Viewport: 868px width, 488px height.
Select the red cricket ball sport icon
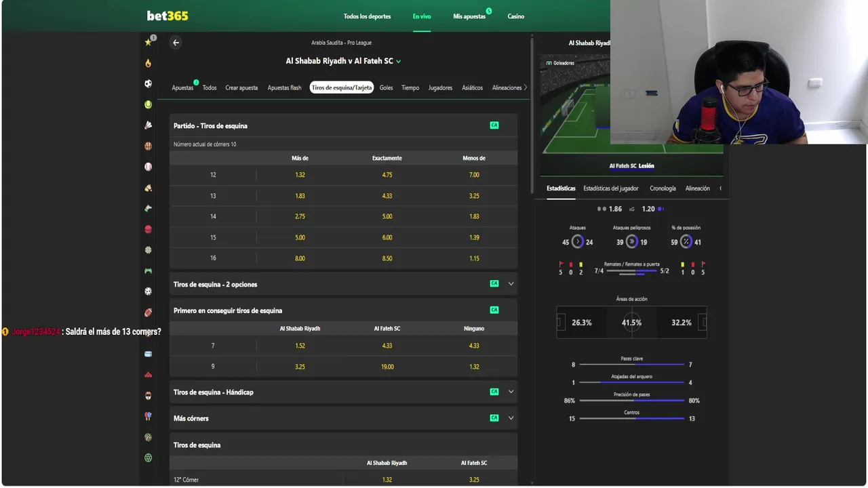coord(148,229)
